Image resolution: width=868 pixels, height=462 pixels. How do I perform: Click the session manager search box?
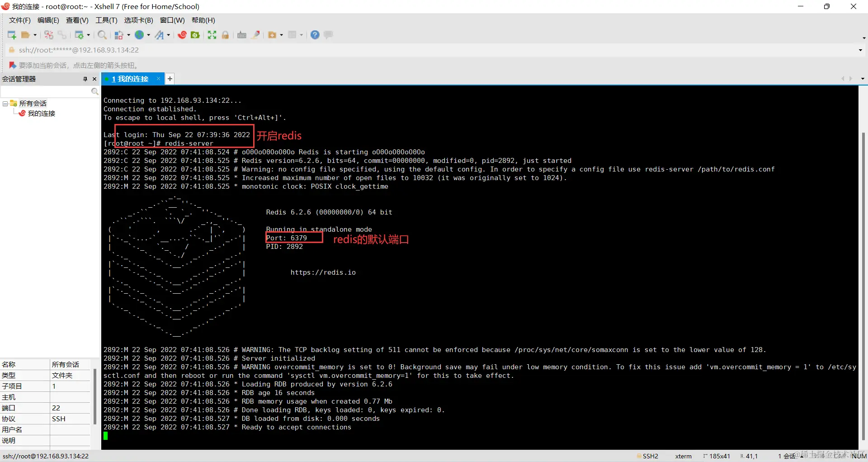[x=46, y=91]
